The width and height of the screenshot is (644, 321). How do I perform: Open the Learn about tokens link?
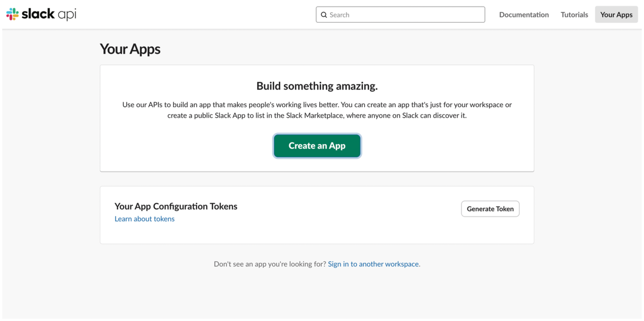tap(144, 219)
